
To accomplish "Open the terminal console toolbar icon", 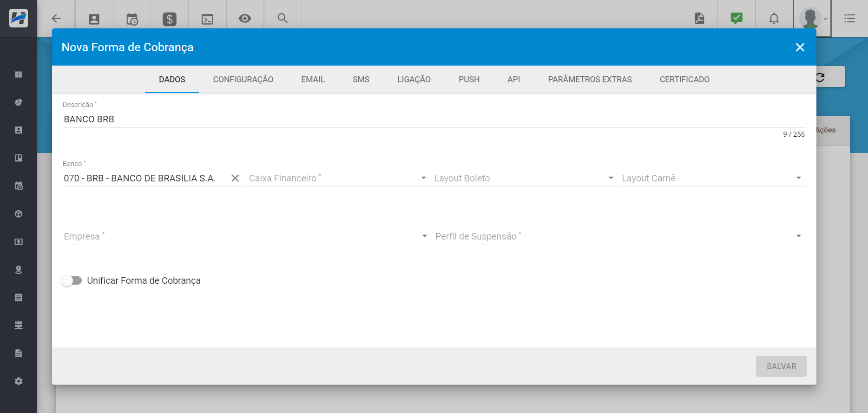I will tap(207, 19).
